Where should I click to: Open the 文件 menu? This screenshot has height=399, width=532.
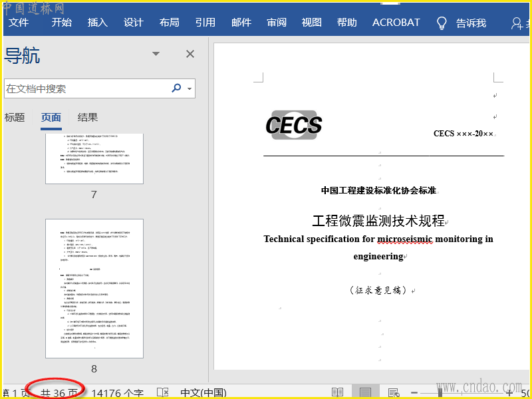(19, 23)
